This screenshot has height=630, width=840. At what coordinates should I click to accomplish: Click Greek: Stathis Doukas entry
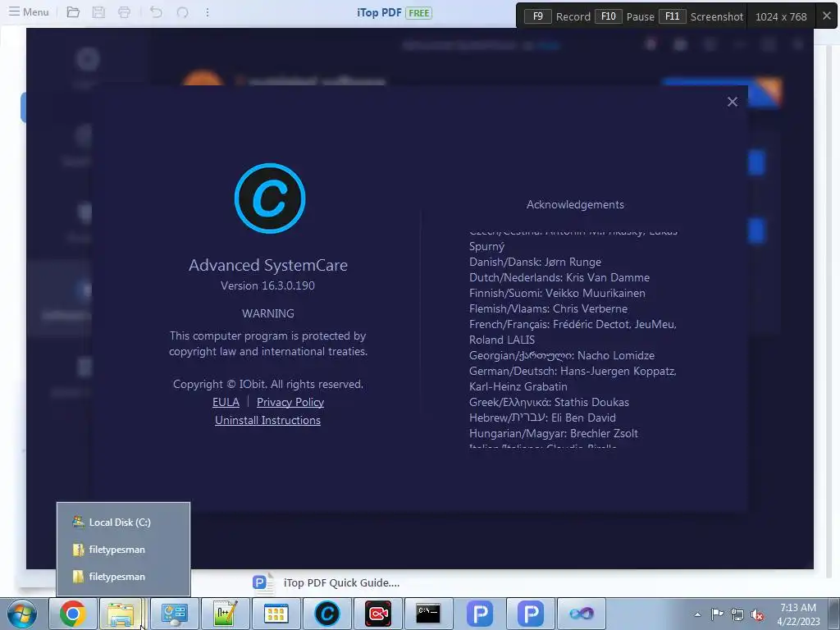coord(549,402)
